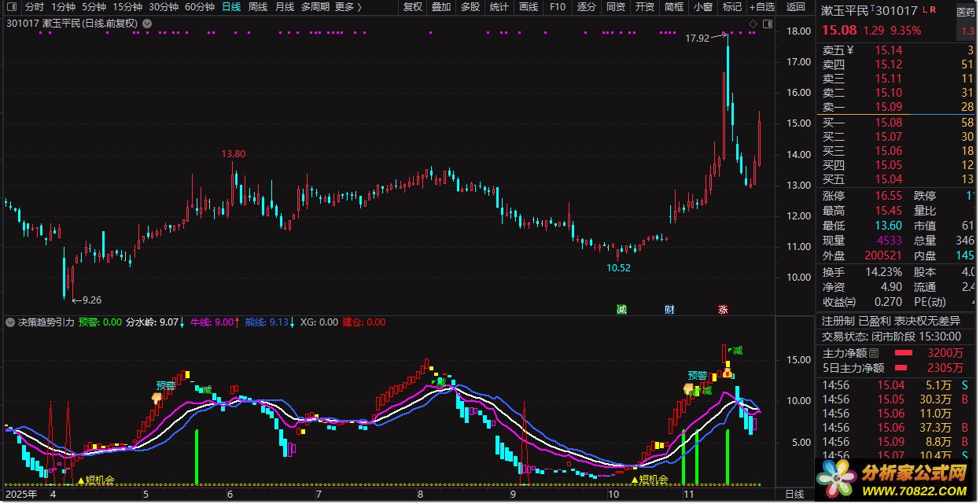
Task: Click the 换手 value 14.23%
Action: pyautogui.click(x=883, y=272)
